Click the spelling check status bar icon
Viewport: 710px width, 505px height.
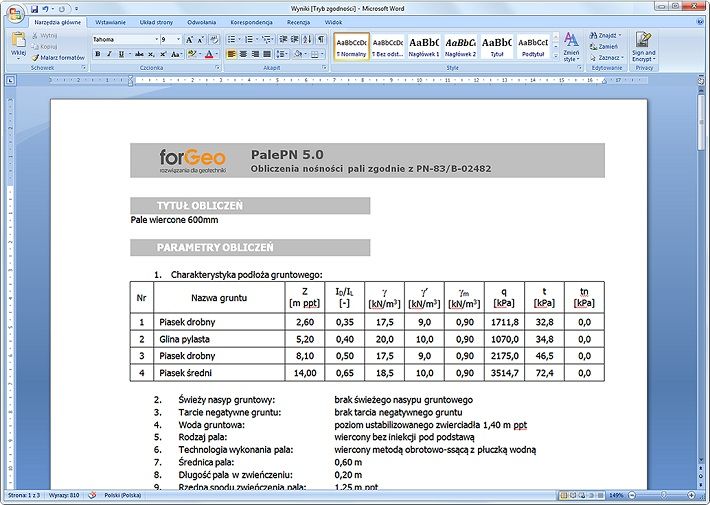pos(92,495)
